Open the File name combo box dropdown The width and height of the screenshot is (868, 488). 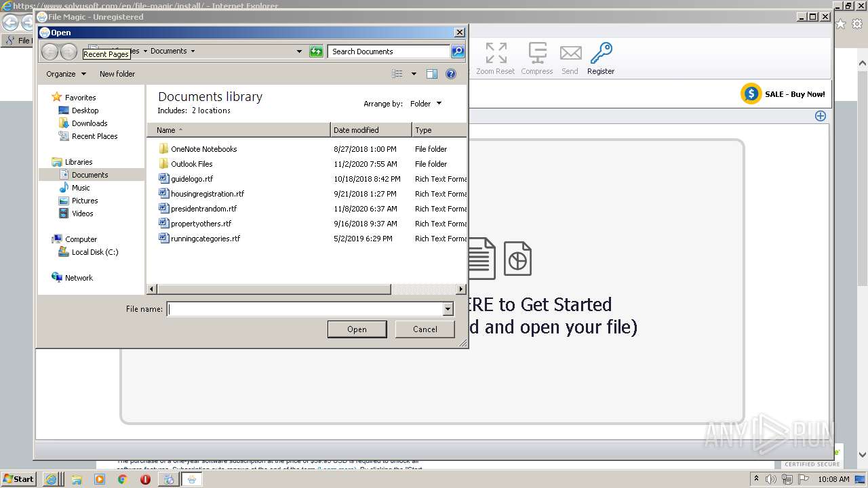pos(448,309)
